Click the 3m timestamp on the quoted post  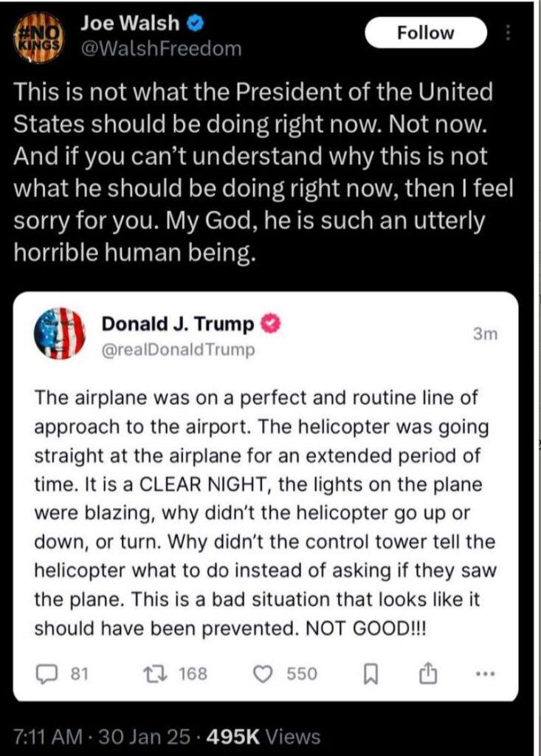tap(486, 334)
